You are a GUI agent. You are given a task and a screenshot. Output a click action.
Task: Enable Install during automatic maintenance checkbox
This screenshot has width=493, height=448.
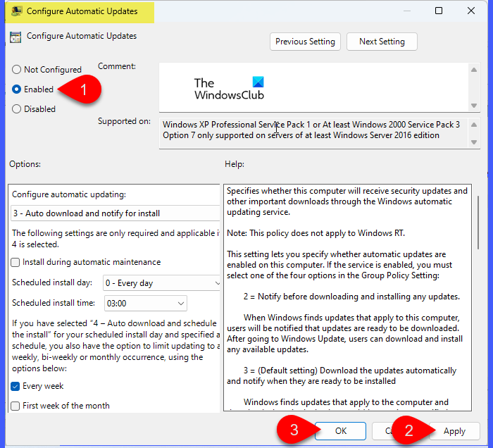pyautogui.click(x=15, y=262)
